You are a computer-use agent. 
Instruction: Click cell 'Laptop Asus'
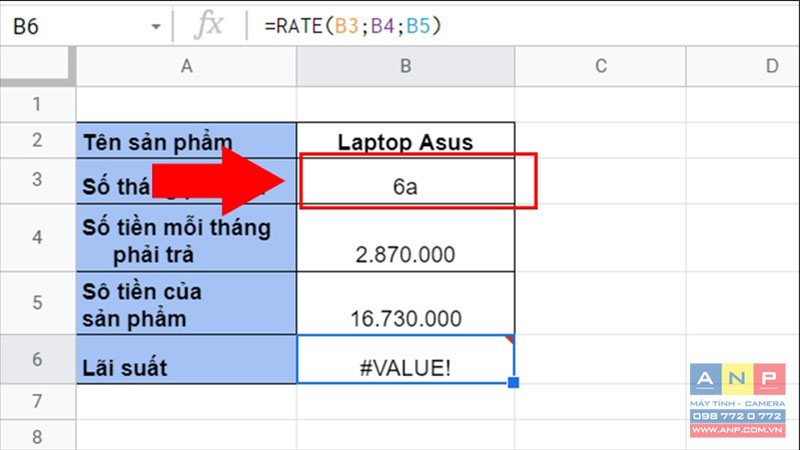[x=406, y=140]
